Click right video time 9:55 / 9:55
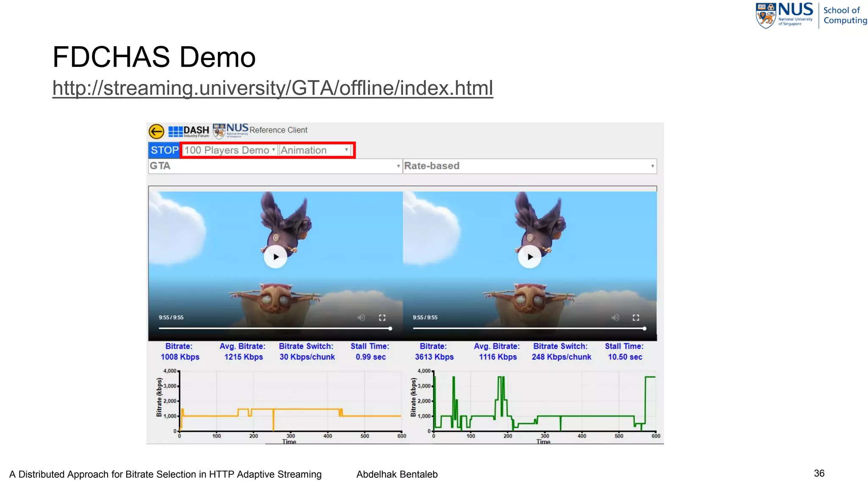This screenshot has height=488, width=868. point(425,317)
